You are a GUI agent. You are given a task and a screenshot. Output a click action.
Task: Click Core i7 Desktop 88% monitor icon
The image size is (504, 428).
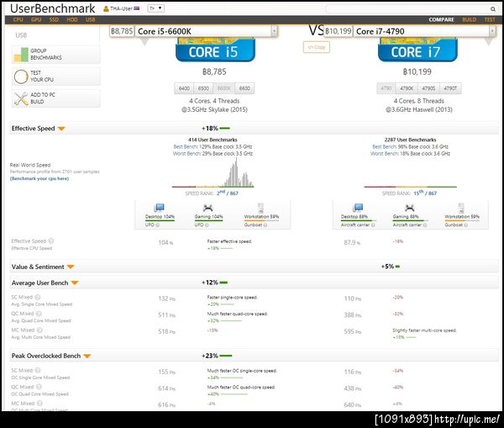[358, 208]
